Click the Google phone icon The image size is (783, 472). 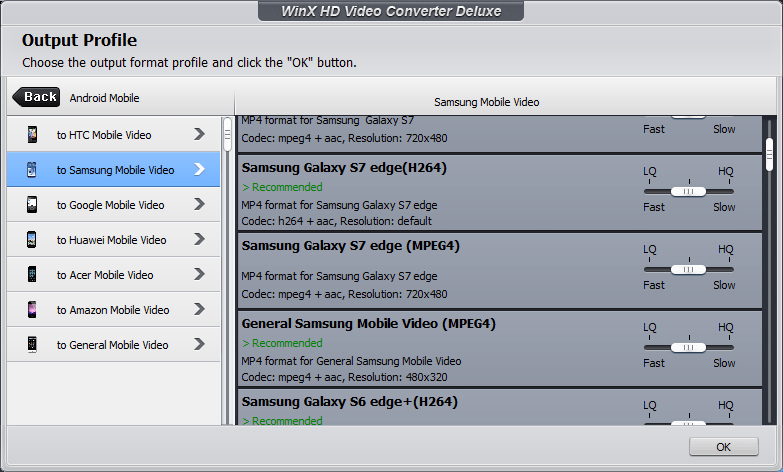click(32, 204)
